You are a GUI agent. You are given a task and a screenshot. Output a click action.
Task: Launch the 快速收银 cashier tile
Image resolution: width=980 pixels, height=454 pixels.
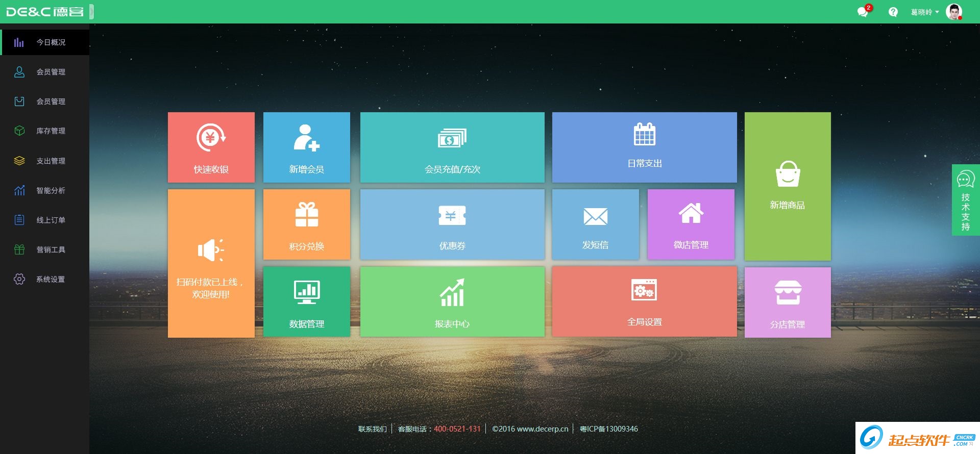coord(211,147)
